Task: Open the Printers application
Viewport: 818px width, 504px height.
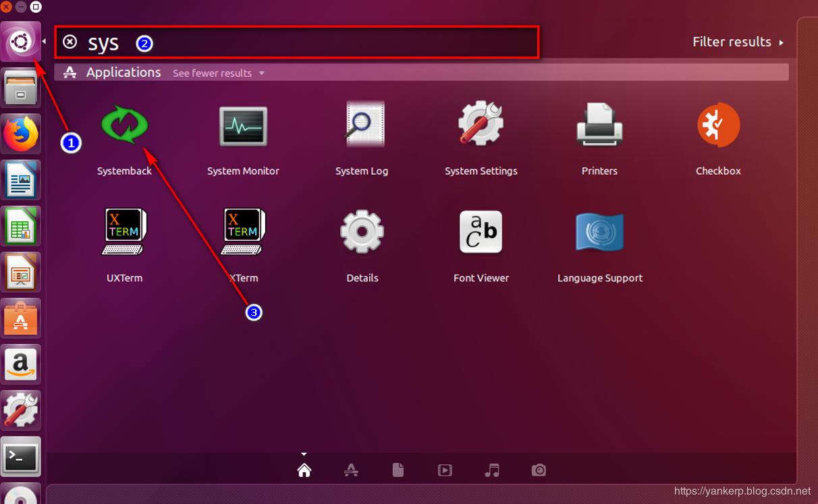Action: (x=599, y=124)
